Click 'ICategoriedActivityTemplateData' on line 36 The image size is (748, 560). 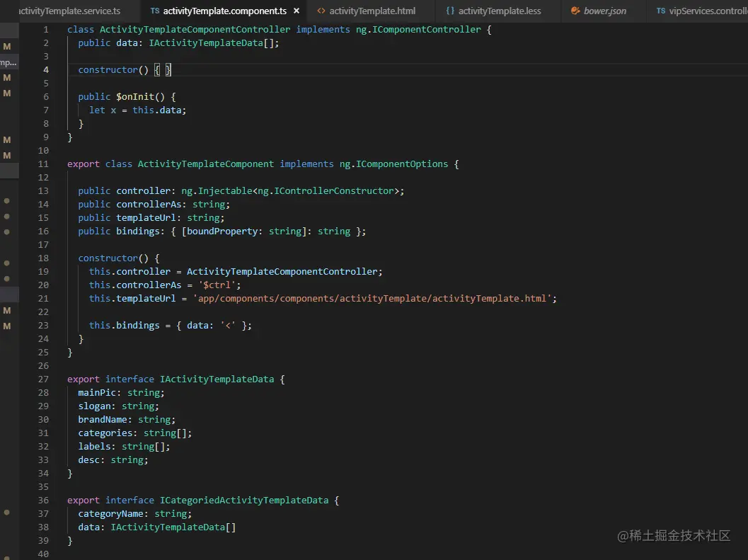(x=243, y=500)
